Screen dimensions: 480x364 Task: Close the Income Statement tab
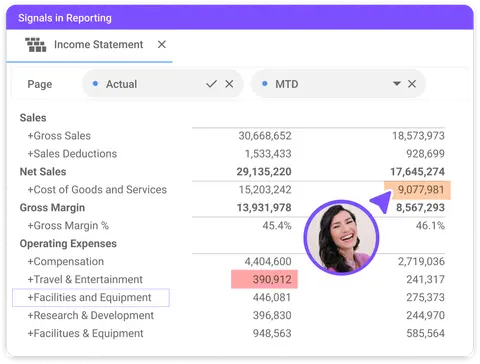coord(162,44)
